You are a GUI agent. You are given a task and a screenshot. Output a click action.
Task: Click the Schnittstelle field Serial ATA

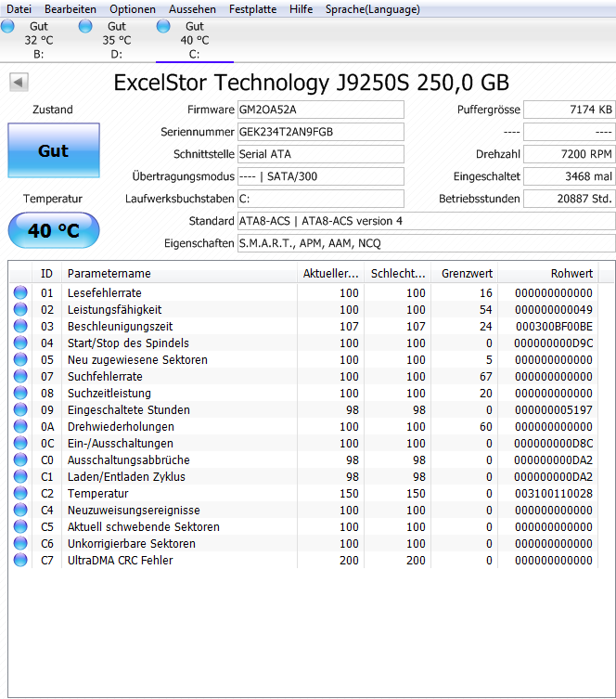(321, 154)
